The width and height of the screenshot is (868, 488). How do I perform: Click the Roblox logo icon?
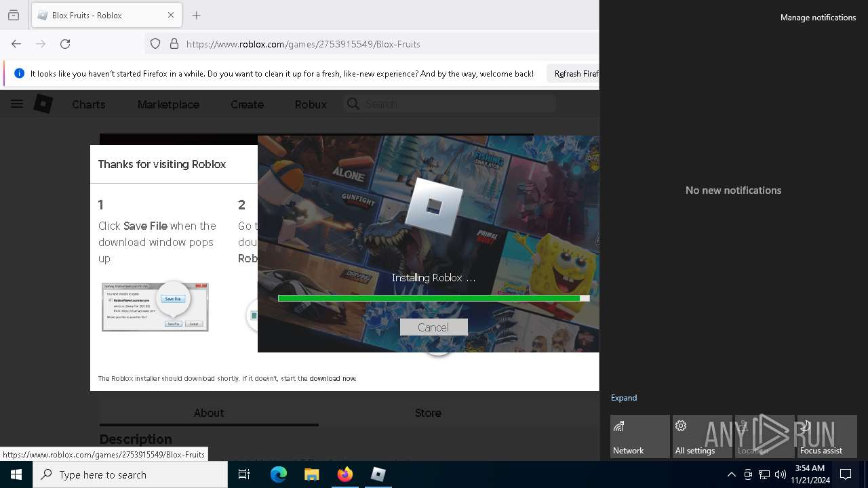tap(43, 104)
